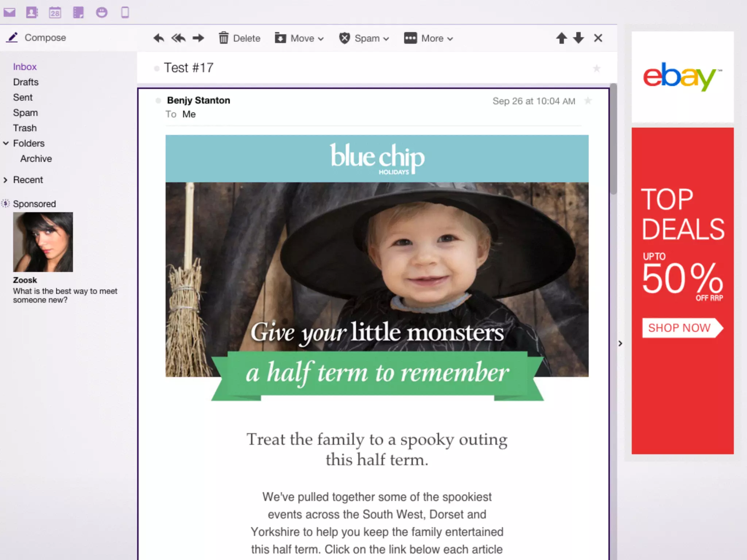Image resolution: width=747 pixels, height=560 pixels.
Task: Go to previous message with up arrow
Action: coord(561,38)
